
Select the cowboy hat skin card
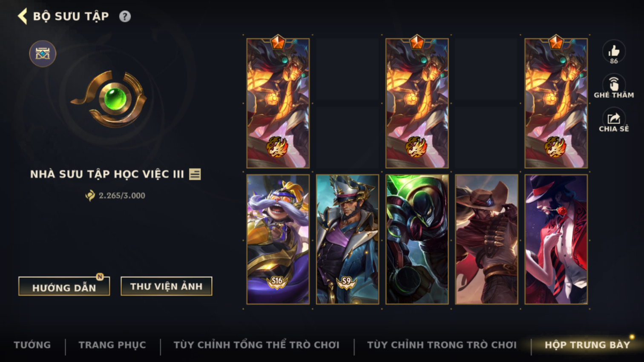[486, 239]
